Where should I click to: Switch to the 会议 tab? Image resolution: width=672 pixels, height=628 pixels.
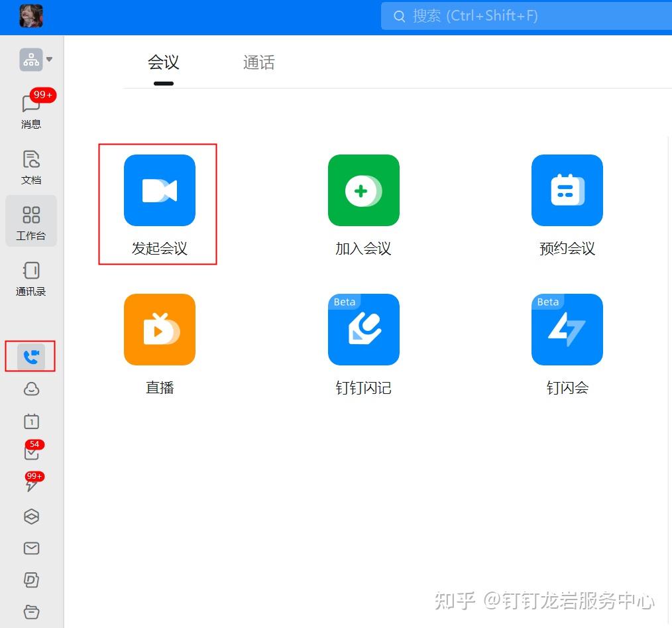click(163, 62)
